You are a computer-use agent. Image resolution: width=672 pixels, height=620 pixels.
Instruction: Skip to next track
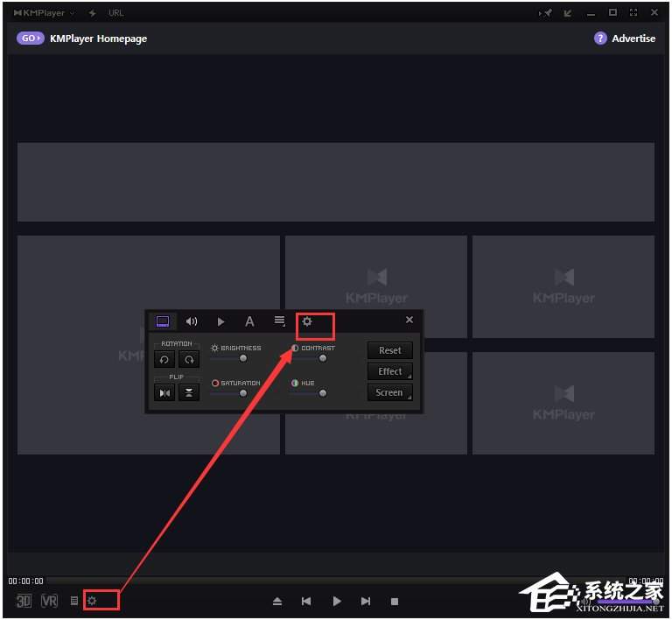tap(366, 602)
